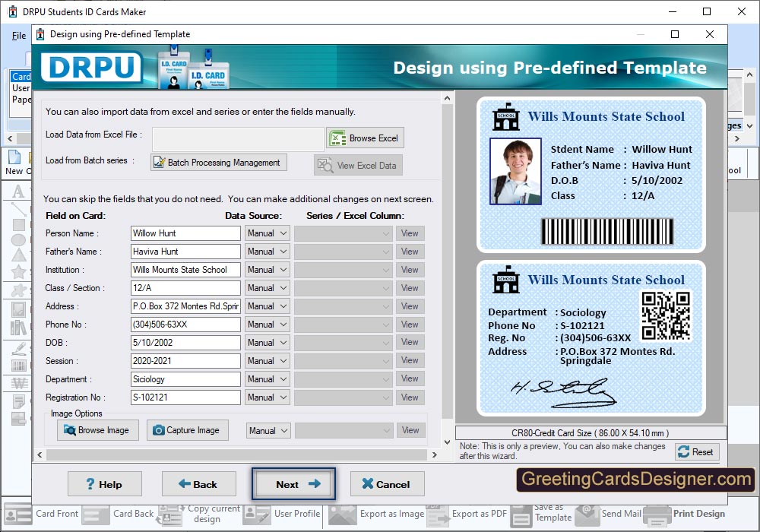
Task: Click Browse Excel button
Action: [365, 138]
